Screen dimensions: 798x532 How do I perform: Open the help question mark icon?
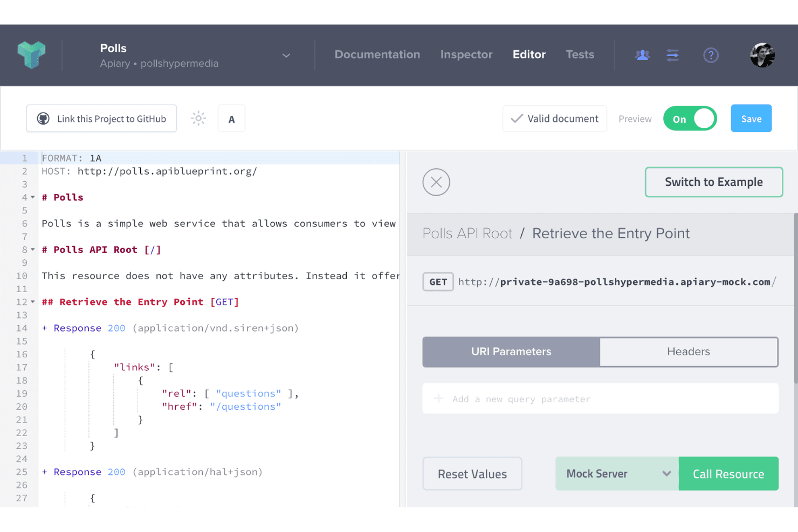[x=711, y=55]
